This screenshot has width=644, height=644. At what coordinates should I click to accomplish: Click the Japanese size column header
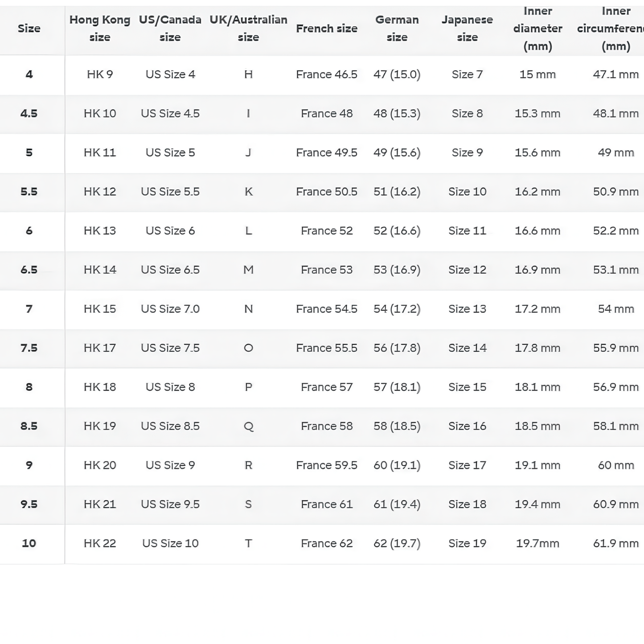click(x=467, y=29)
